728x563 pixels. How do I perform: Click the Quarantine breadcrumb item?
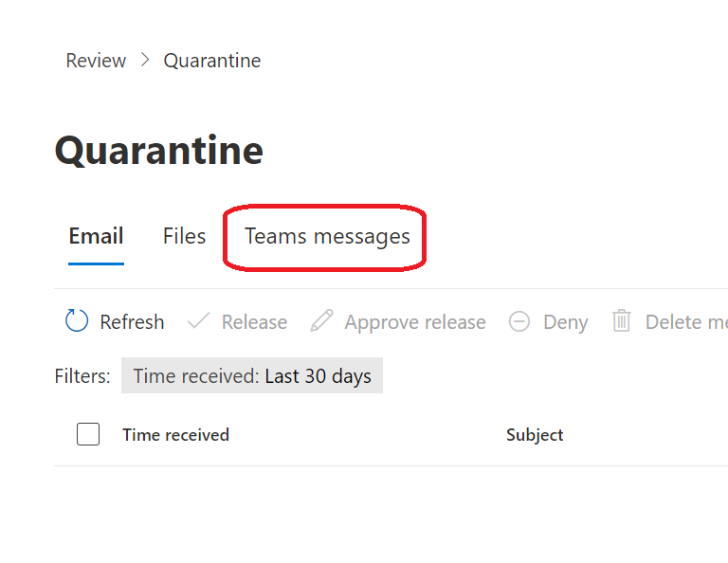click(x=212, y=61)
